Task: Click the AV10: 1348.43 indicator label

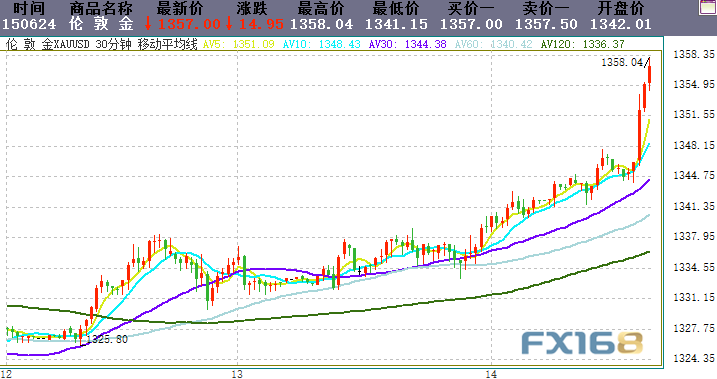Action: (321, 44)
